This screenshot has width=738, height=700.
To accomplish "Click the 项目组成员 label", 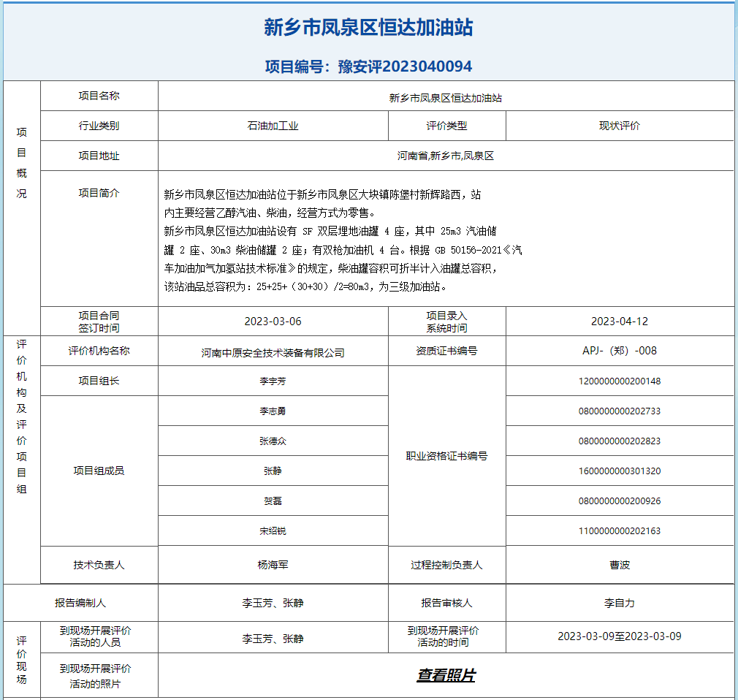I will click(x=99, y=471).
